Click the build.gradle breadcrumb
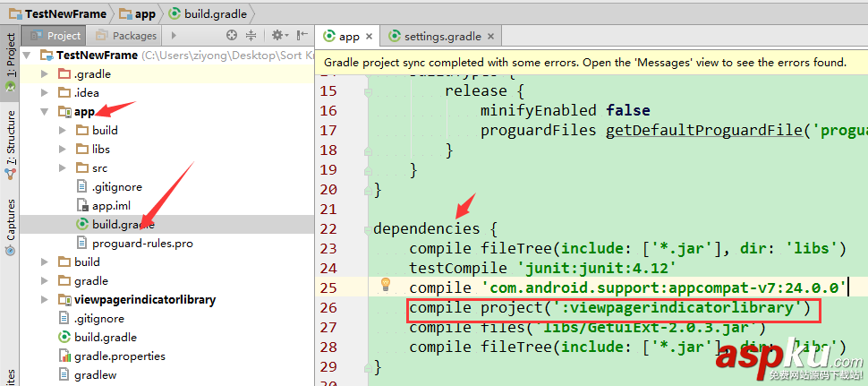 pos(208,13)
